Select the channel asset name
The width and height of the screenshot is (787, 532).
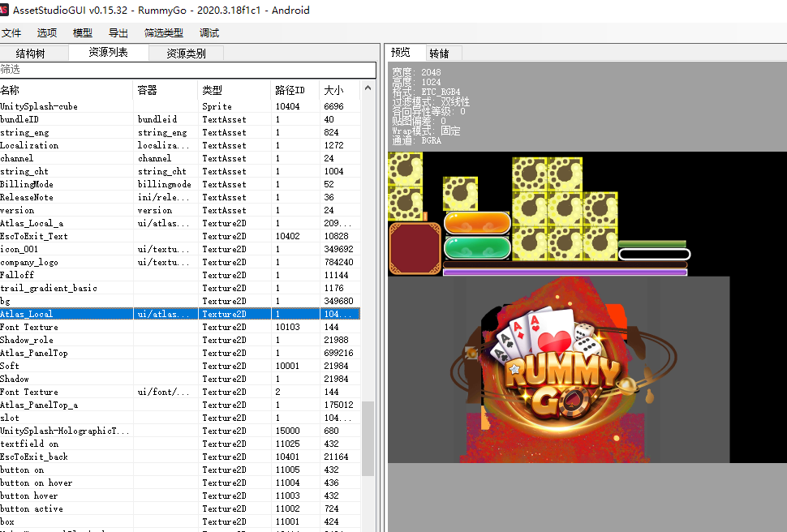click(x=17, y=158)
